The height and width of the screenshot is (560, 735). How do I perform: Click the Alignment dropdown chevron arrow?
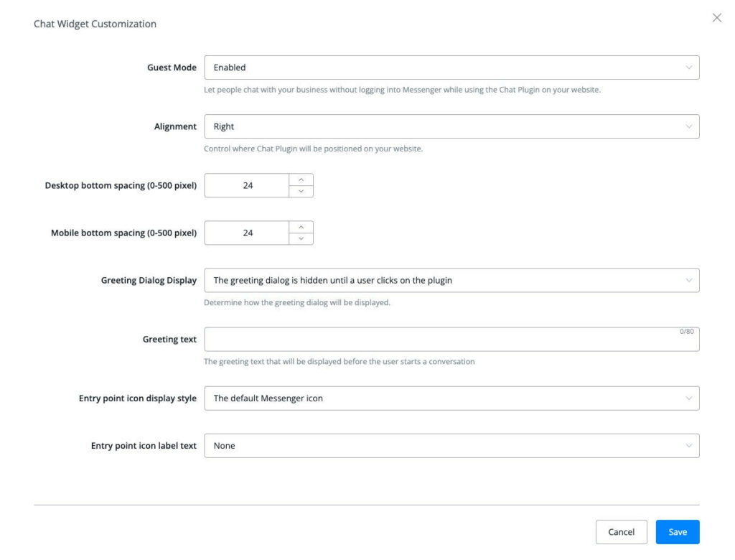(689, 126)
